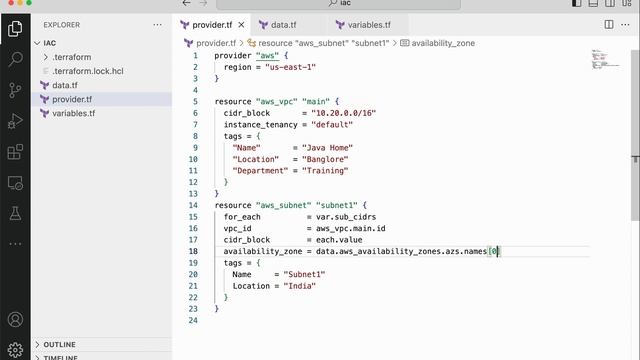Click the "aws" provider link
The width and height of the screenshot is (640, 360).
pos(267,56)
